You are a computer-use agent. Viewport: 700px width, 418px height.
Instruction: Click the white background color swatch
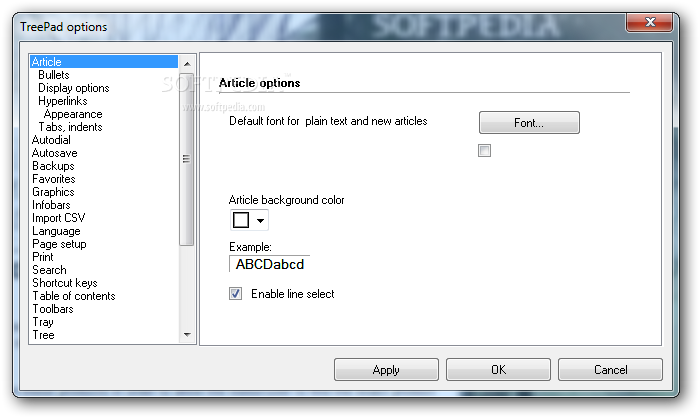pyautogui.click(x=241, y=220)
